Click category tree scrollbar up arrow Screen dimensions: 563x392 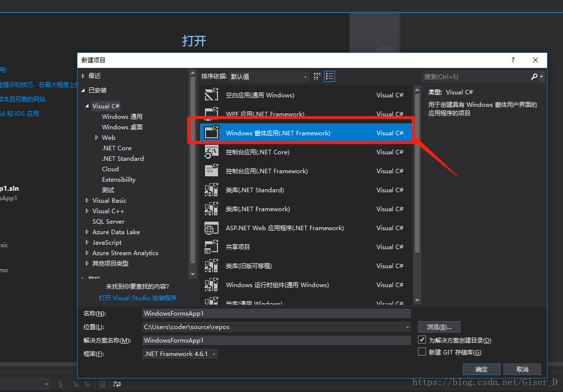[x=192, y=73]
